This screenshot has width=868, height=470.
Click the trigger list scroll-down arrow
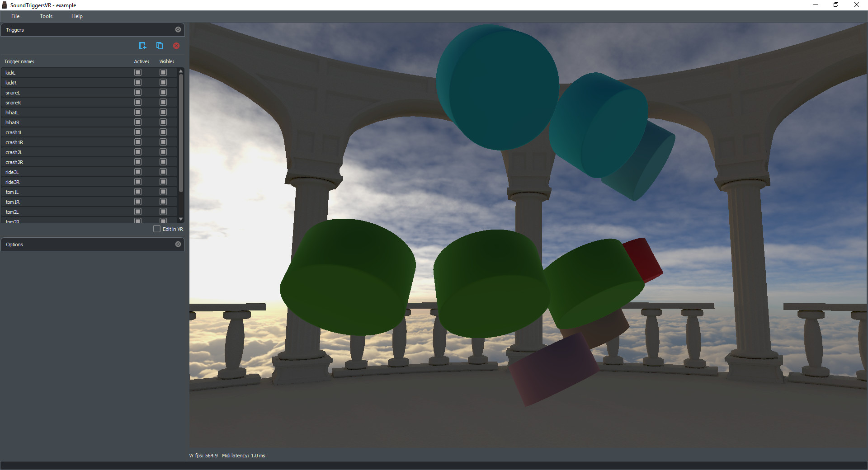(x=181, y=219)
